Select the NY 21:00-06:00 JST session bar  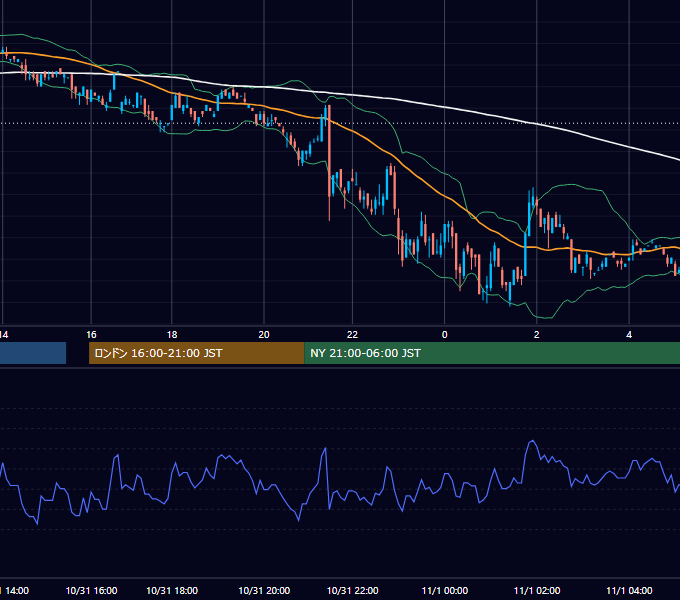coord(492,353)
